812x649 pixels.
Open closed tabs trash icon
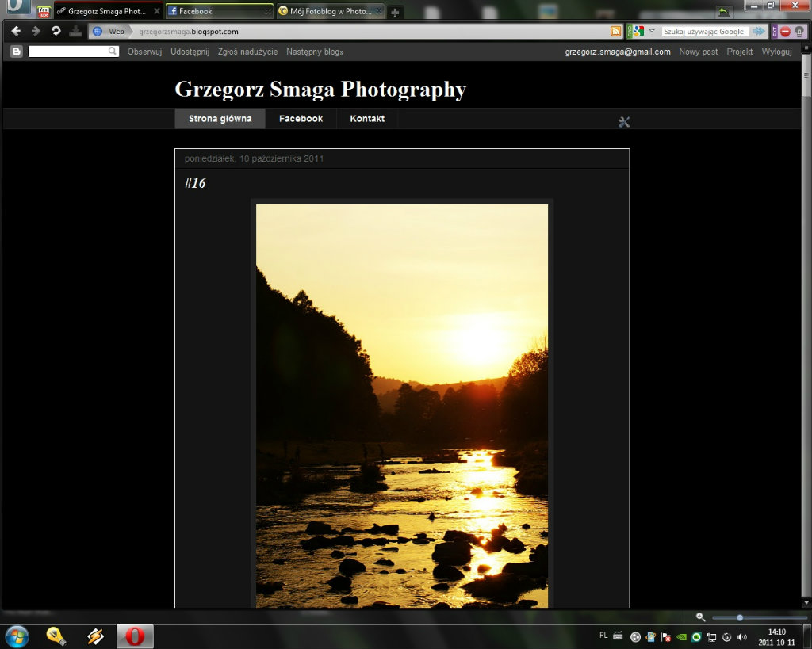723,11
